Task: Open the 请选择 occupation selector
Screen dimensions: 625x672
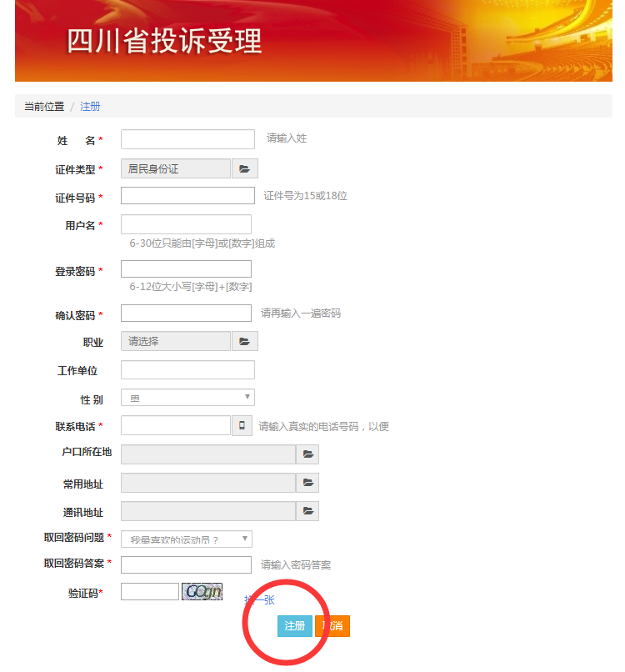Action: click(x=176, y=341)
